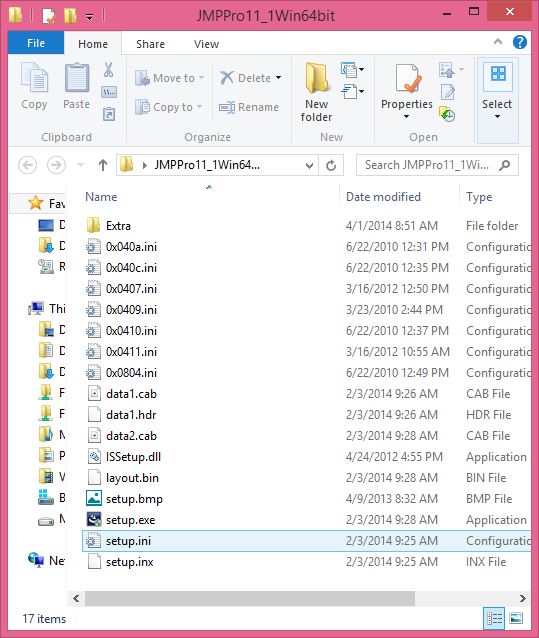Viewport: 539px width, 638px height.
Task: Click the Properties icon in the title bar
Action: 48,15
